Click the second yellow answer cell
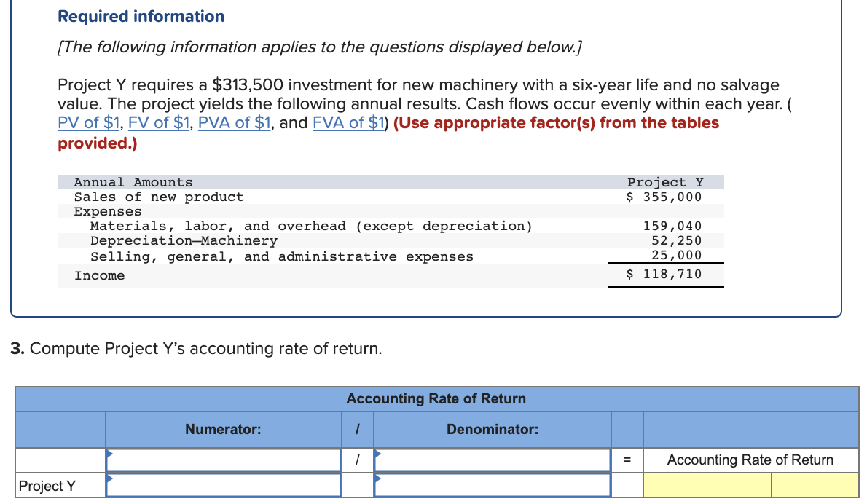Screen dimensions: 867x504 815,484
